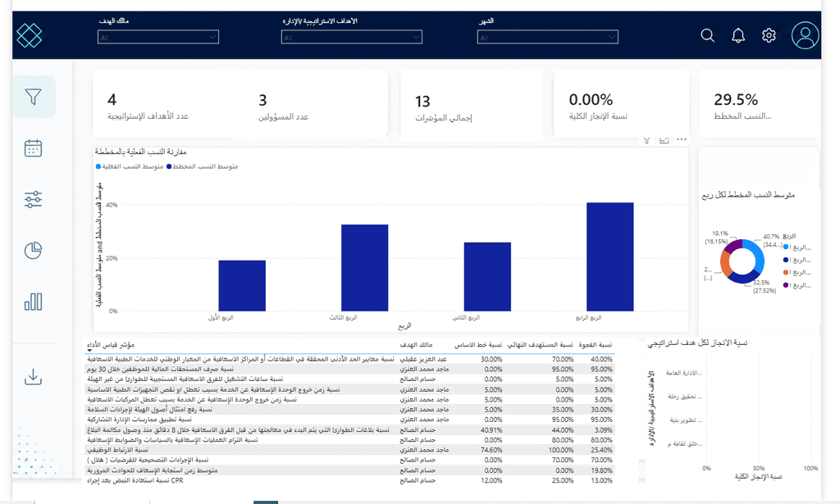Click the diamond logo in header
The image size is (840, 504).
(x=29, y=36)
